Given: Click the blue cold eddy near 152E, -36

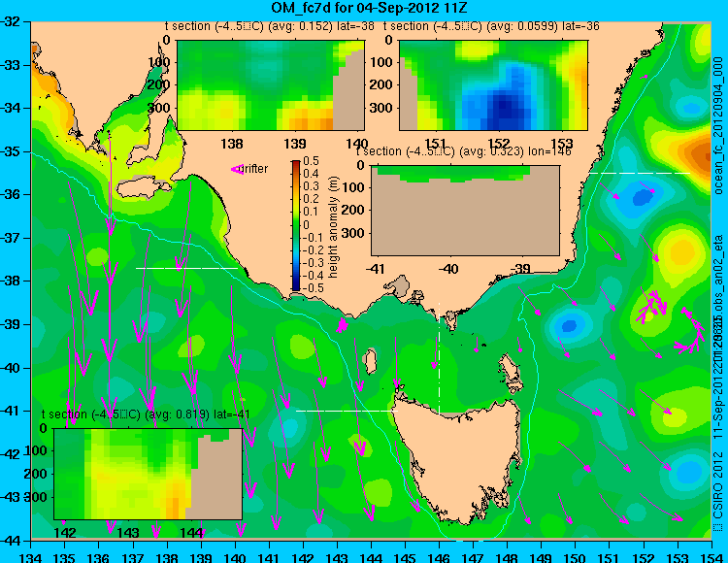Looking at the screenshot, I should pyautogui.click(x=643, y=197).
